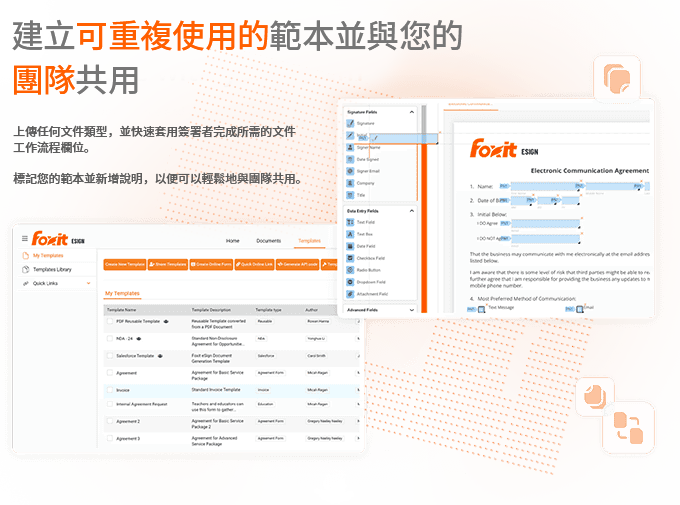The width and height of the screenshot is (680, 505).
Task: Click the first Name input field in agreement
Action: (546, 187)
